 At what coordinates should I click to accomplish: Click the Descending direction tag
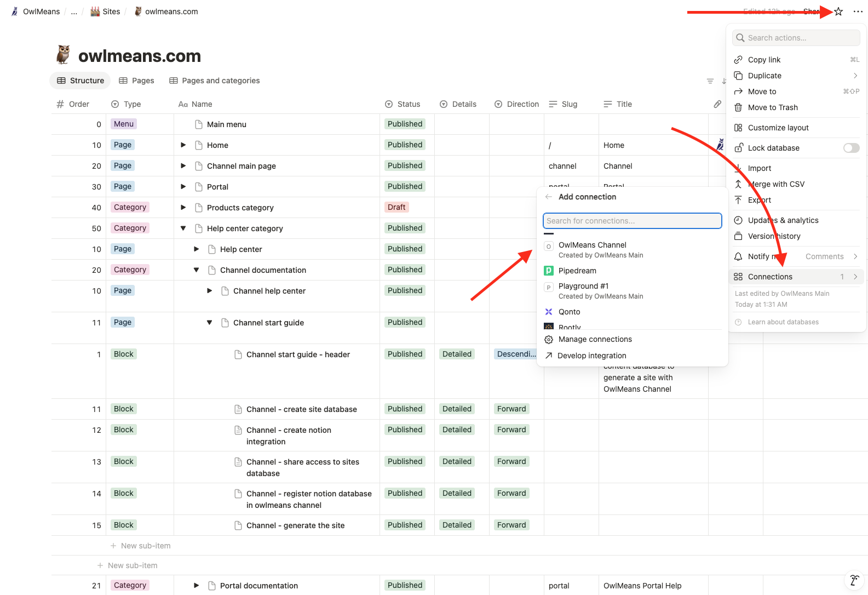516,354
